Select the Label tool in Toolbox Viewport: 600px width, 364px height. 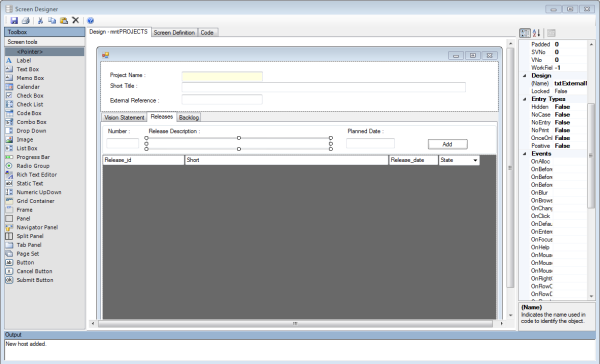45,60
